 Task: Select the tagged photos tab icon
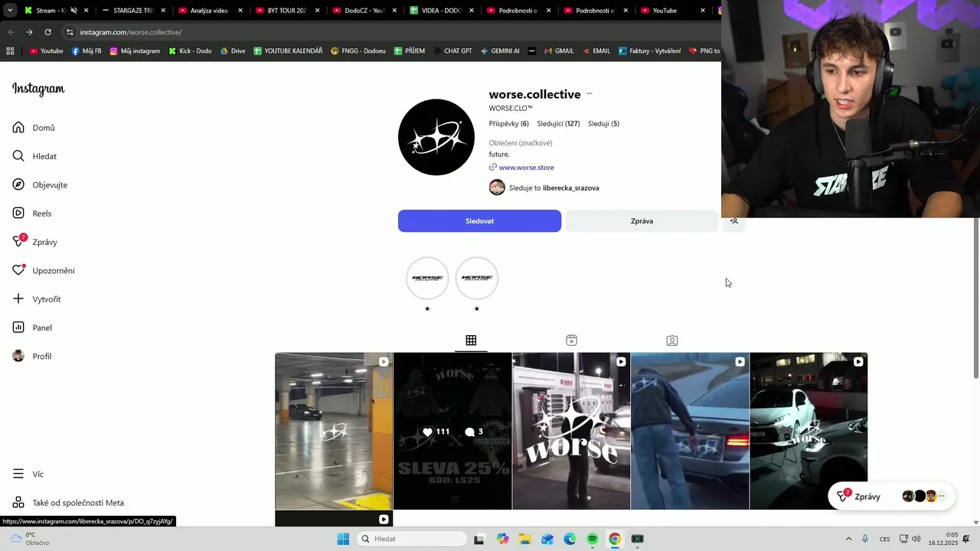(672, 341)
